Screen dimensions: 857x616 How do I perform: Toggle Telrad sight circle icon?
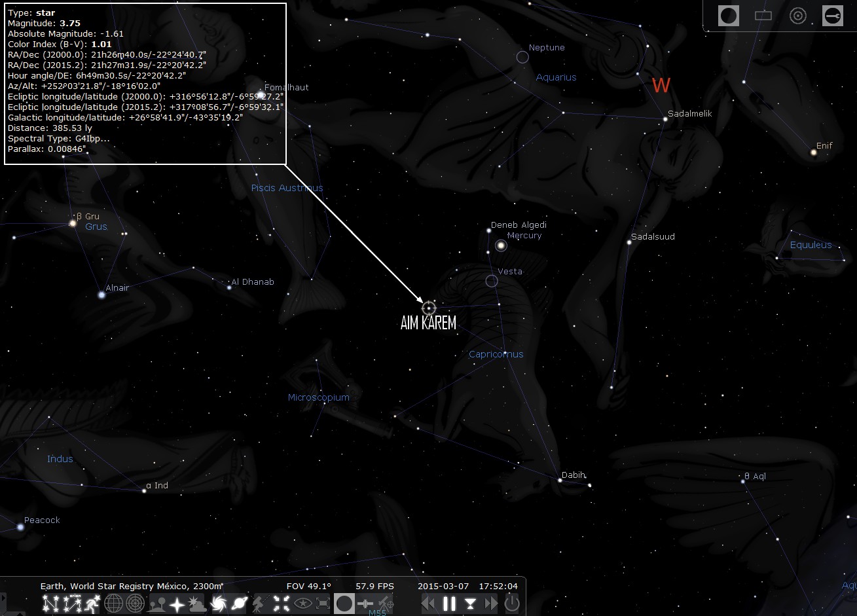[x=797, y=16]
